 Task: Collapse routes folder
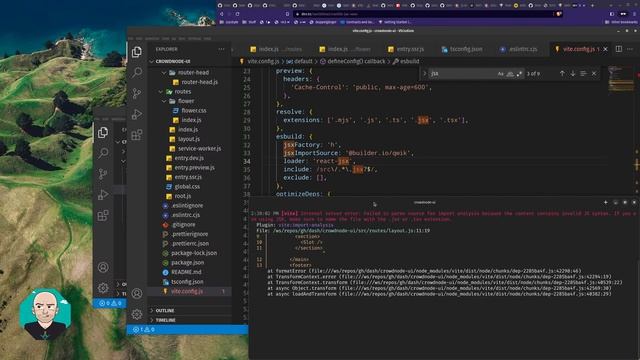(x=161, y=91)
